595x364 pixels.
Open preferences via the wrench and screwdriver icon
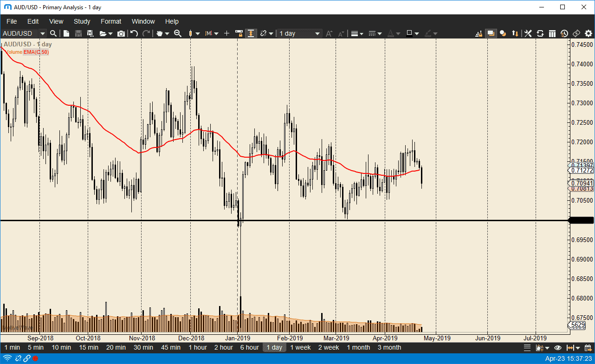coord(528,33)
